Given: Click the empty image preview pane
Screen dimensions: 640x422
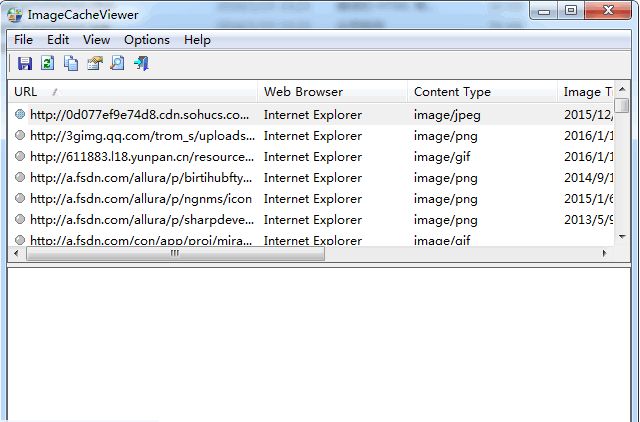Looking at the screenshot, I should (319, 345).
